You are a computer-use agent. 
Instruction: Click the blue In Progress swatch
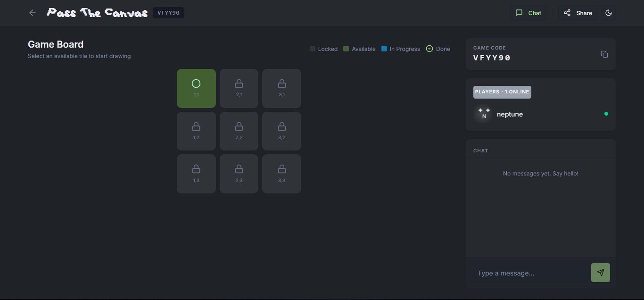click(x=384, y=49)
